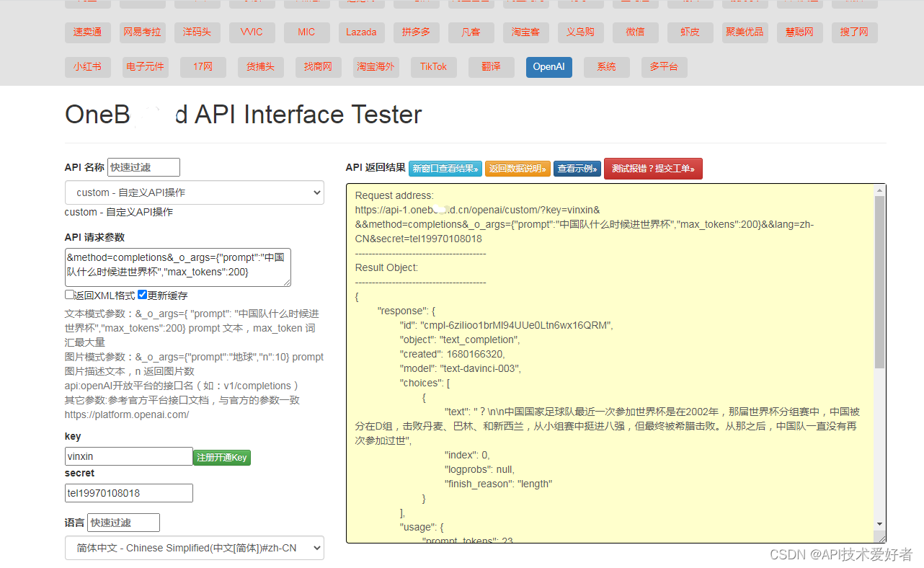The height and width of the screenshot is (568, 924).
Task: Select the 电子元件 tab
Action: 145,67
